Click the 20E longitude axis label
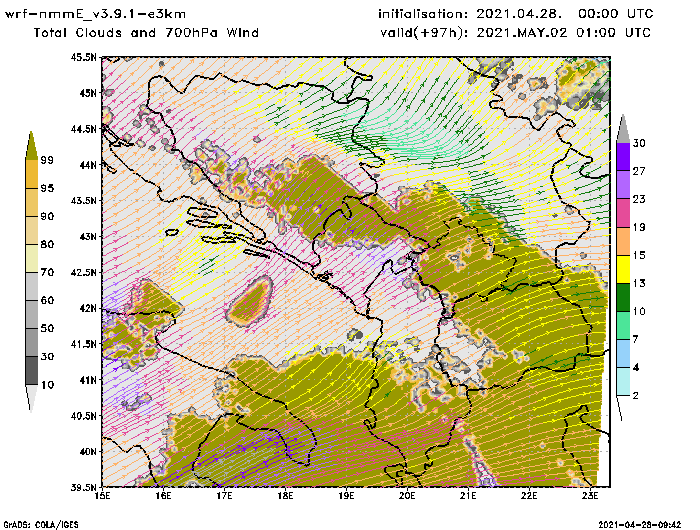The height and width of the screenshot is (530, 700). click(407, 496)
